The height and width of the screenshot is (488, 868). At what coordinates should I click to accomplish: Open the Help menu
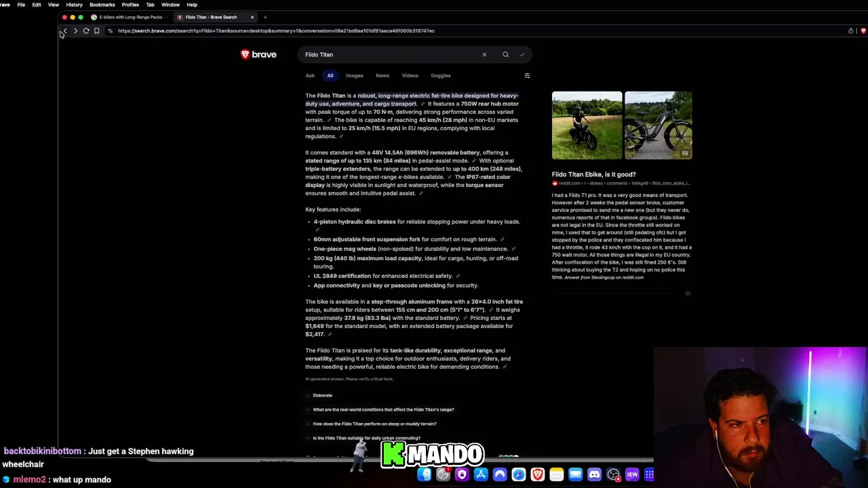pyautogui.click(x=192, y=5)
